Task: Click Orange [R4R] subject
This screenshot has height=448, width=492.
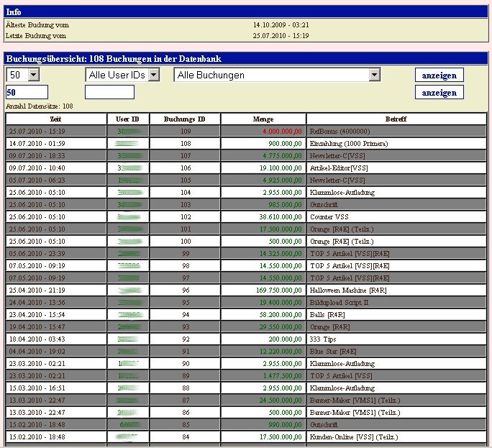Action: (x=329, y=327)
